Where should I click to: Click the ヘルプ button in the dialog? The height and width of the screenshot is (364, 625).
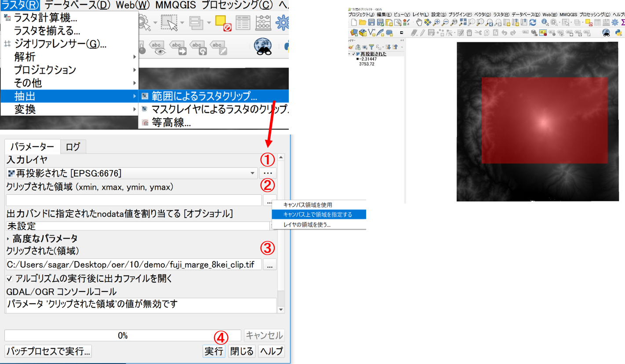(x=271, y=351)
